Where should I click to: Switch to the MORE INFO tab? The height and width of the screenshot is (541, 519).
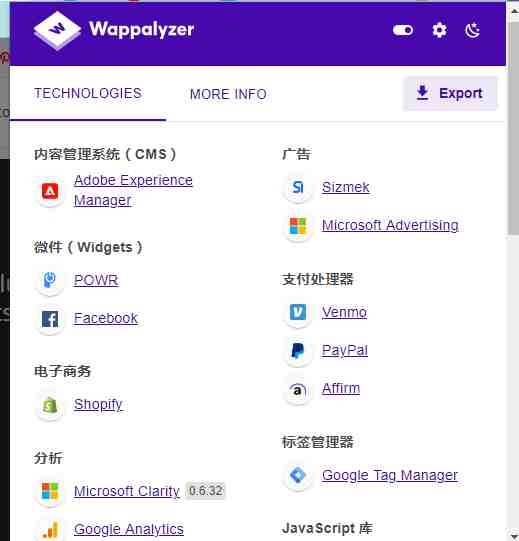click(228, 94)
